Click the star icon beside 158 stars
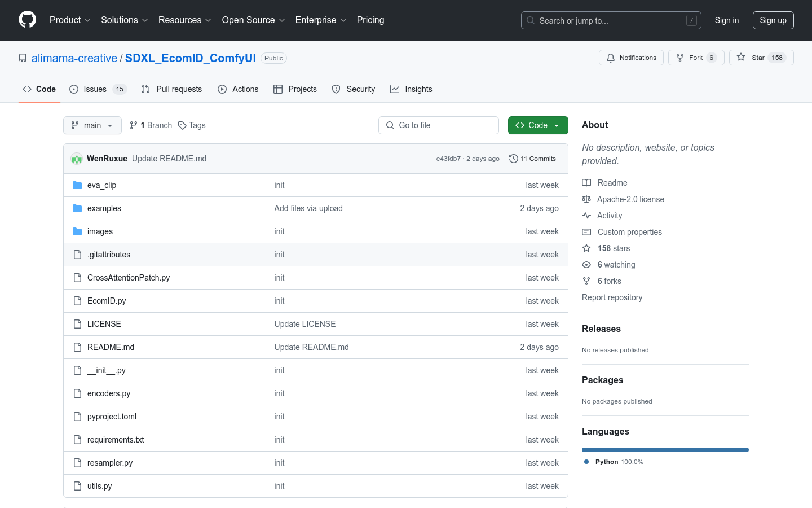Image resolution: width=812 pixels, height=508 pixels. (x=586, y=248)
